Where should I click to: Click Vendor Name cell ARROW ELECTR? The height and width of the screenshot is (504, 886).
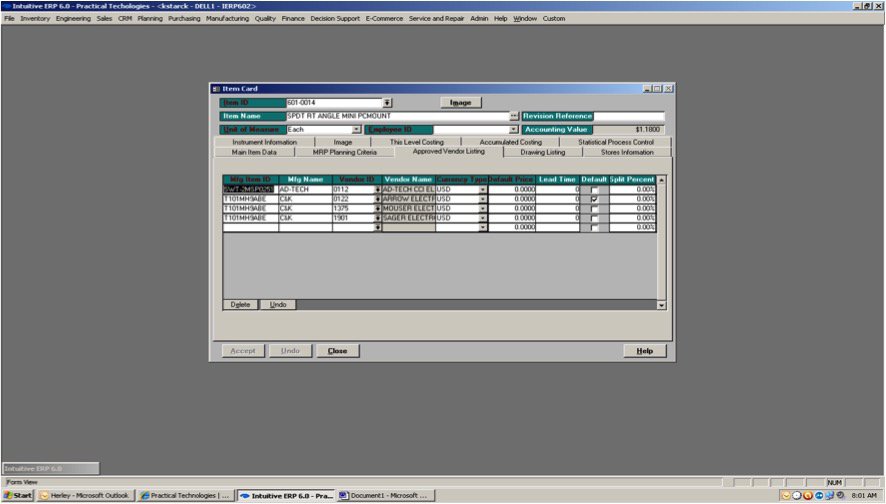(x=409, y=199)
